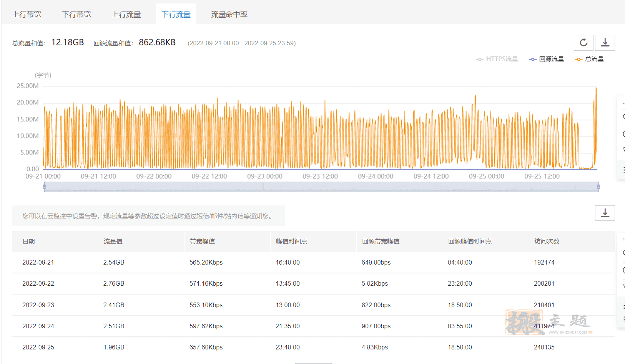This screenshot has height=364, width=625.
Task: Select the 2022-09-24 date cell
Action: (x=38, y=326)
